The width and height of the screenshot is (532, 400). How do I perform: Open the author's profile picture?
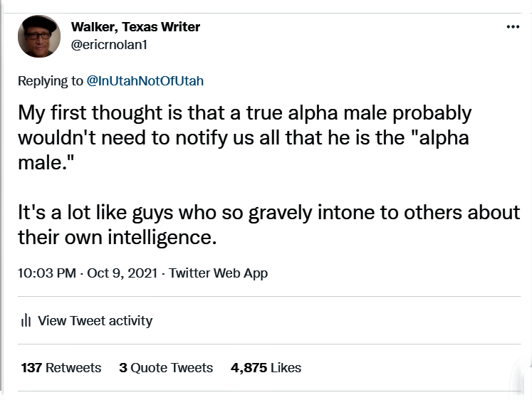tap(39, 36)
